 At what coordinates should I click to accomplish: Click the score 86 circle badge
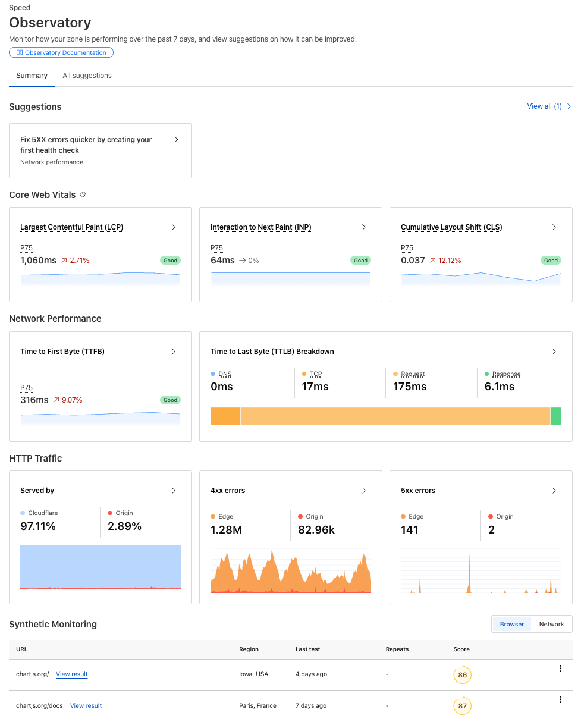(462, 675)
